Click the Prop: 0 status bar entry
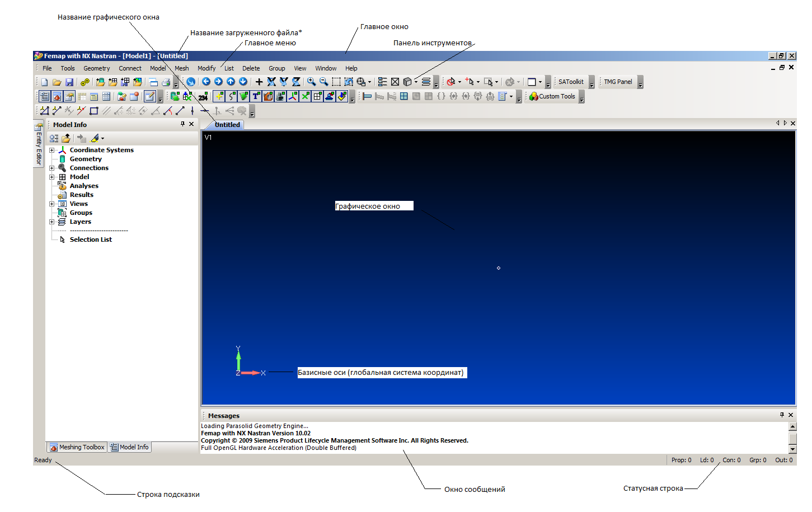The width and height of the screenshot is (812, 512). pos(681,460)
